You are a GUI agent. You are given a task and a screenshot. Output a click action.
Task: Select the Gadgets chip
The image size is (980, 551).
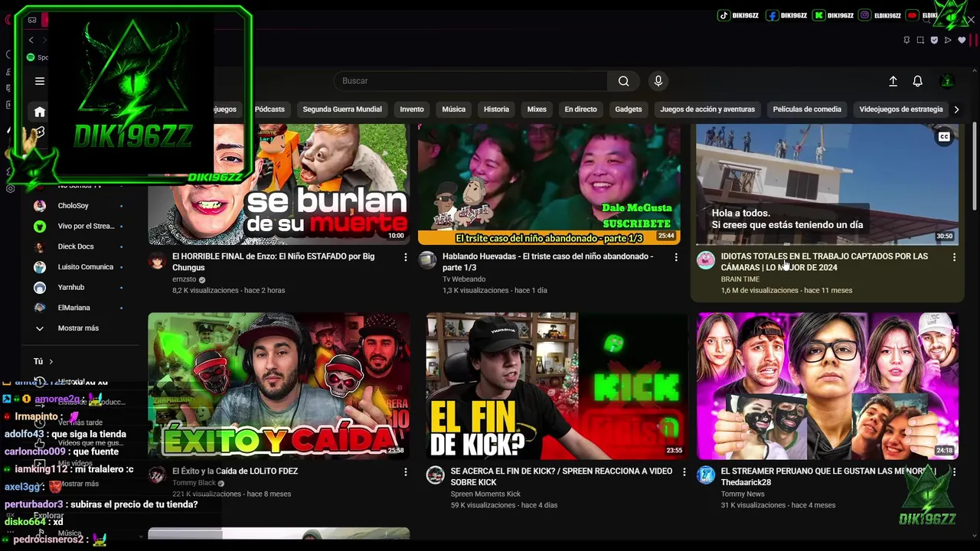[x=629, y=109]
